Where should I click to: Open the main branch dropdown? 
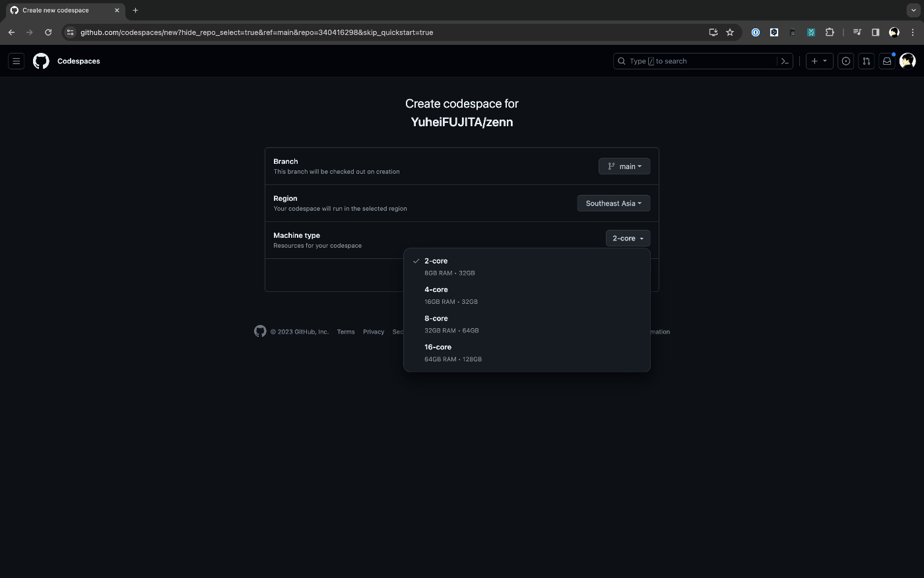624,166
